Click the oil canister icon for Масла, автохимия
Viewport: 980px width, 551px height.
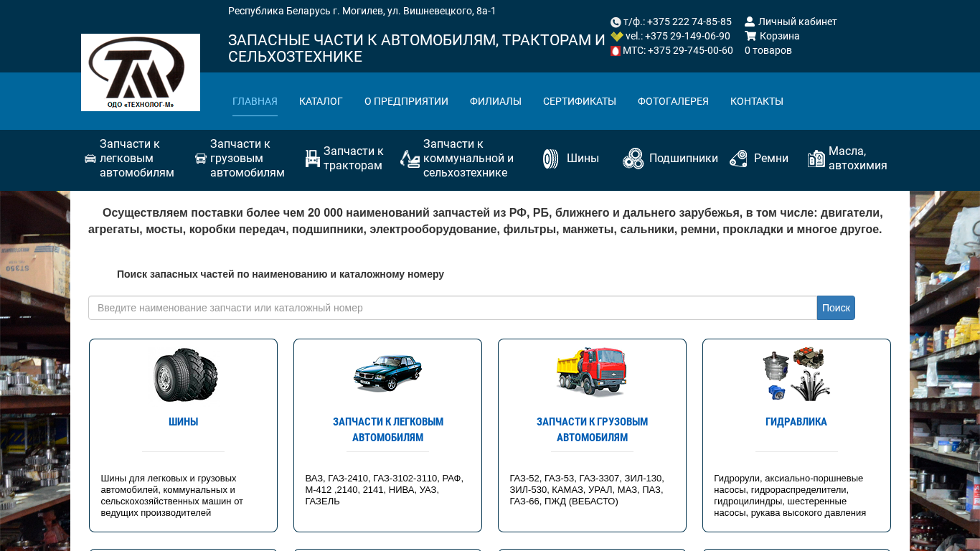pos(816,159)
